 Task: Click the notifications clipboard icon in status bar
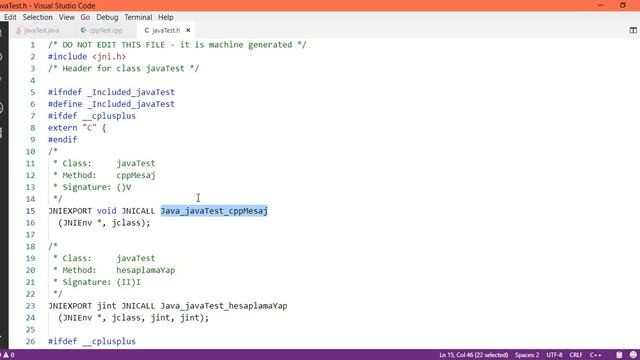[619, 355]
